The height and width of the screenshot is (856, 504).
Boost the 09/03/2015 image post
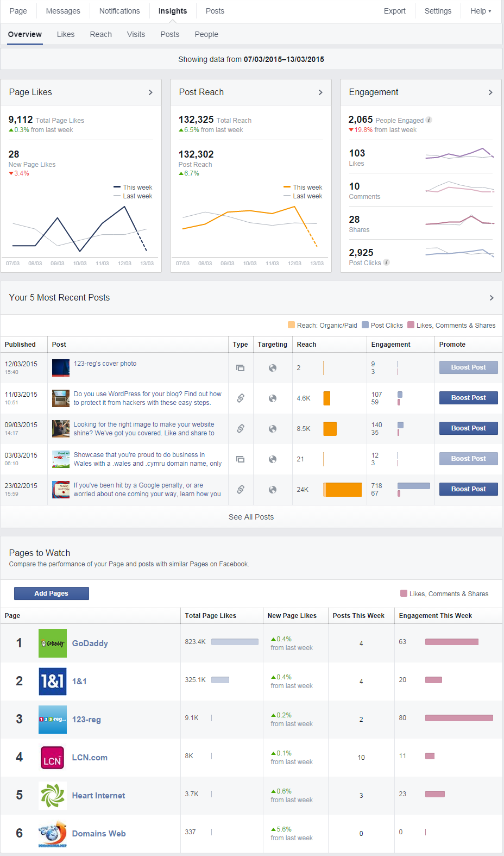(x=468, y=428)
